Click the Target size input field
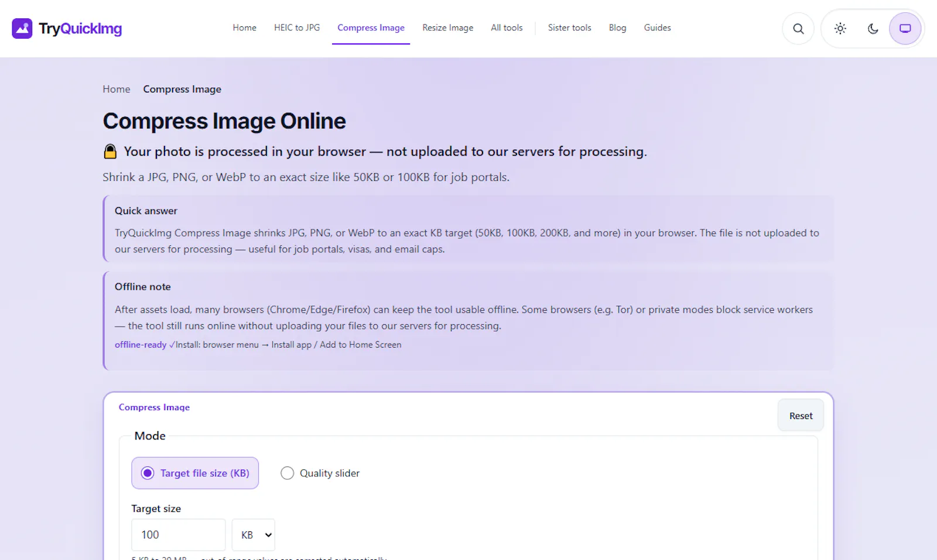This screenshot has height=560, width=937. [x=179, y=535]
